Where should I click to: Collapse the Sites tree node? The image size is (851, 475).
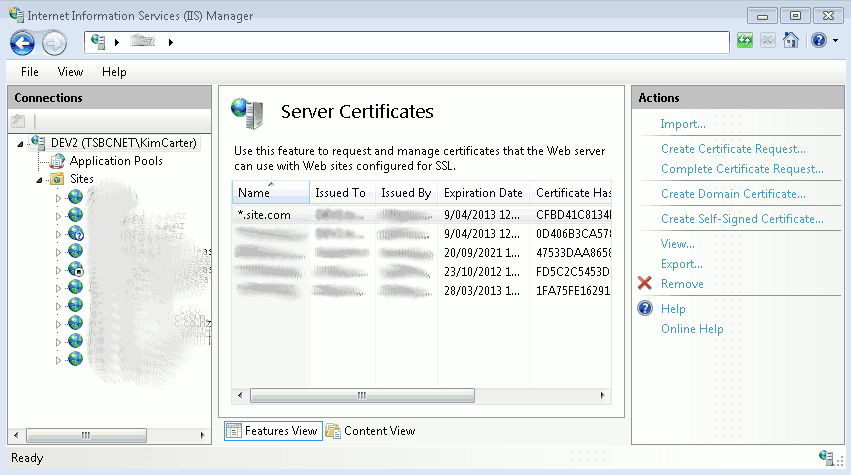coord(40,179)
